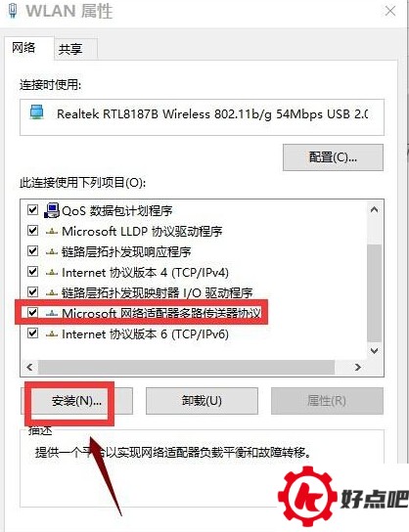The image size is (409, 532).
Task: Click the list scroll-up arrow
Action: coord(375,209)
